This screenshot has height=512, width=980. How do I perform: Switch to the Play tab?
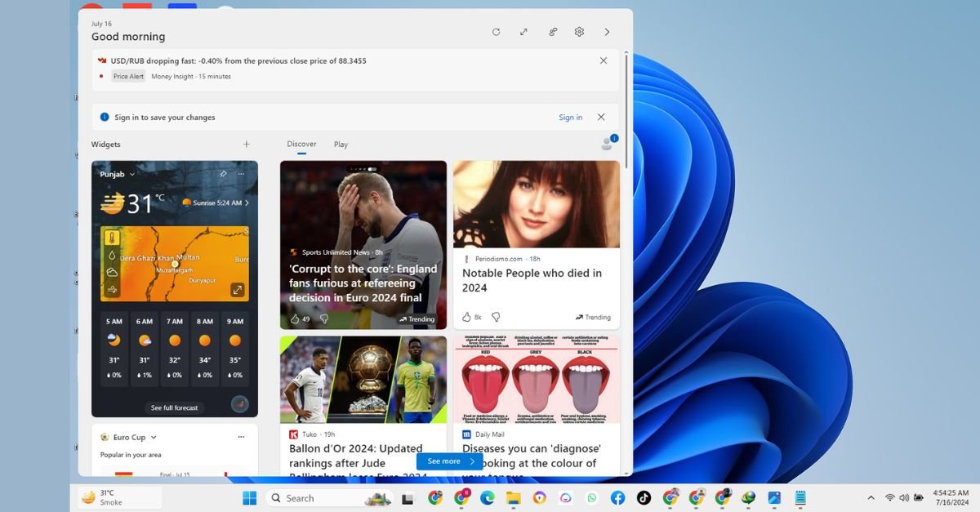(x=341, y=145)
